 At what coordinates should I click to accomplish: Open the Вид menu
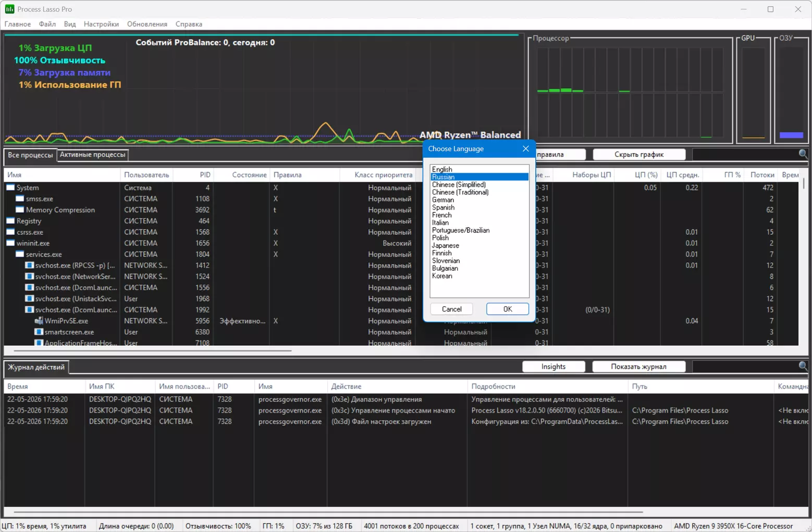70,24
